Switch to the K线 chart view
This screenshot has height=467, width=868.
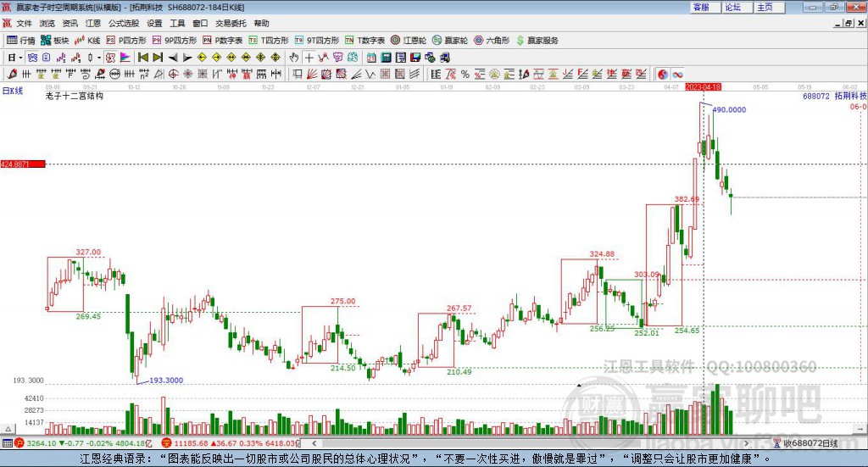point(87,41)
